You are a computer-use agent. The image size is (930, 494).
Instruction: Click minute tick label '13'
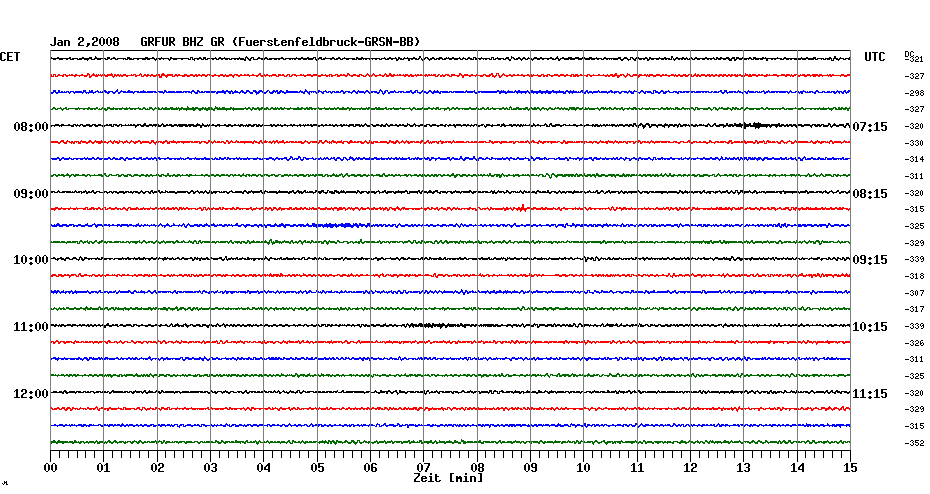tap(744, 468)
